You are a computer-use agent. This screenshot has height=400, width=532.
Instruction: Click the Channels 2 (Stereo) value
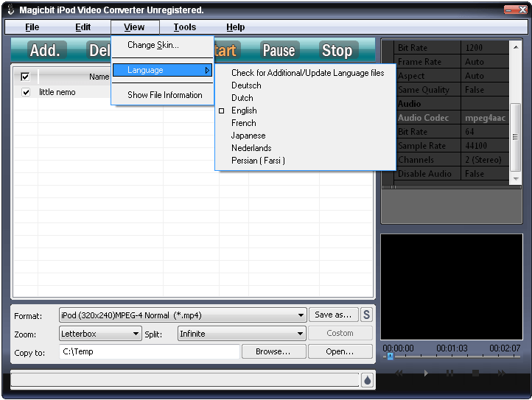485,159
